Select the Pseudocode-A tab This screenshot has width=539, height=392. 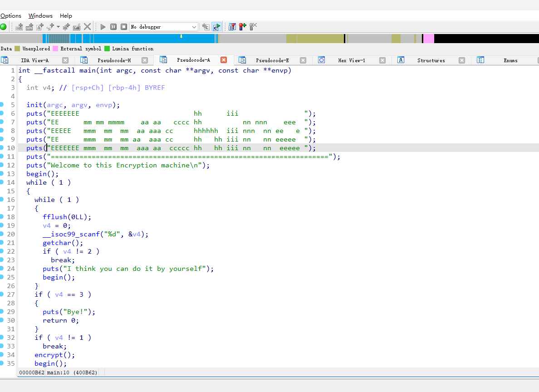coord(194,60)
